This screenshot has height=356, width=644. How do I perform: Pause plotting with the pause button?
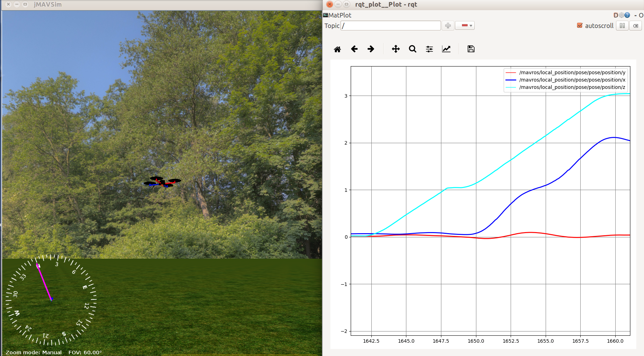pyautogui.click(x=622, y=26)
